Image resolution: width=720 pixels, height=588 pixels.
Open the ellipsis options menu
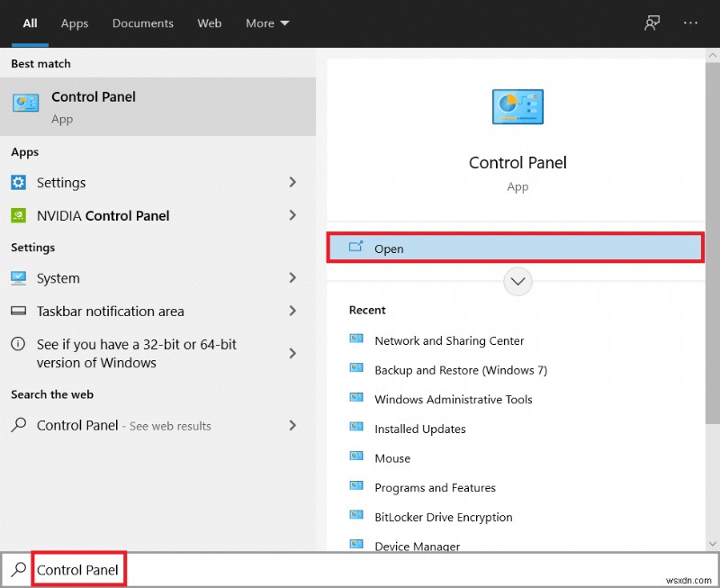pos(690,23)
